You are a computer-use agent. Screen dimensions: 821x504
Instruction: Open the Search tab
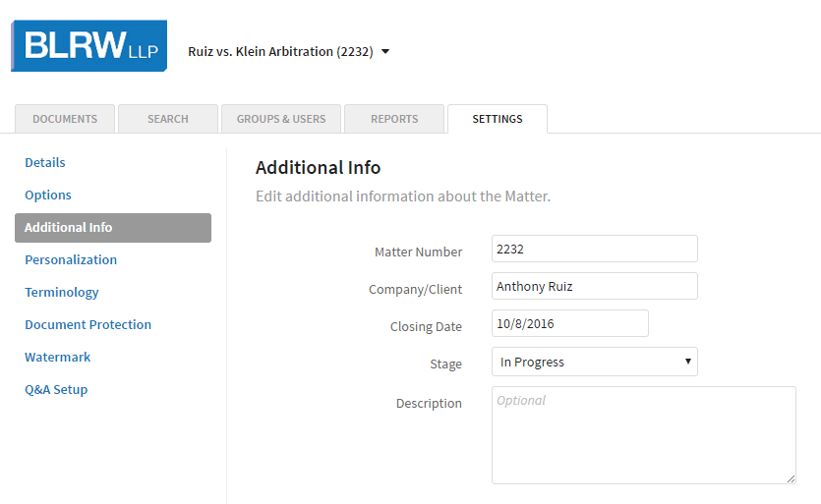tap(167, 119)
